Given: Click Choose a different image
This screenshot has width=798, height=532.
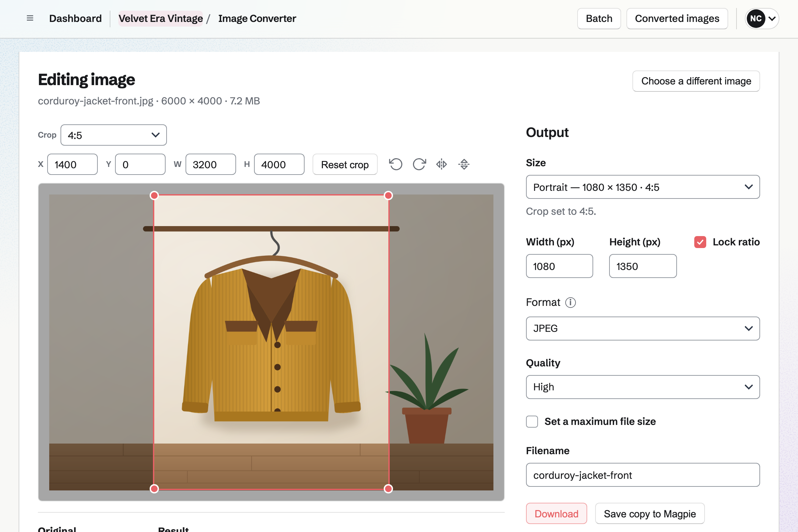Looking at the screenshot, I should (x=696, y=81).
